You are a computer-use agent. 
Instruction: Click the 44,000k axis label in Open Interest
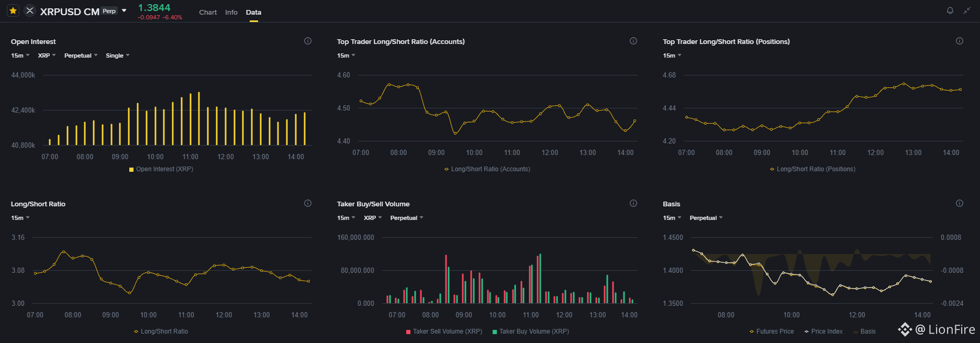(x=23, y=75)
